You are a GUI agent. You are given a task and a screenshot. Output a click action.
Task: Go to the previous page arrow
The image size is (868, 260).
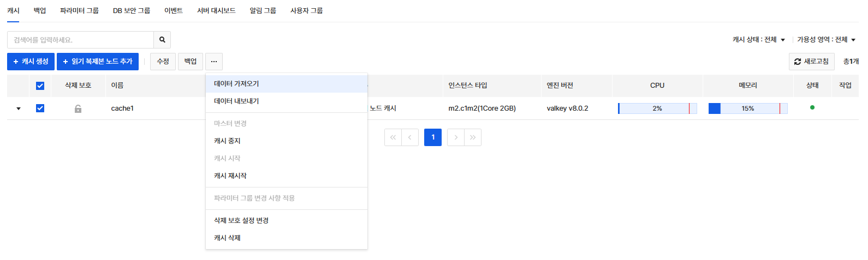pyautogui.click(x=410, y=137)
